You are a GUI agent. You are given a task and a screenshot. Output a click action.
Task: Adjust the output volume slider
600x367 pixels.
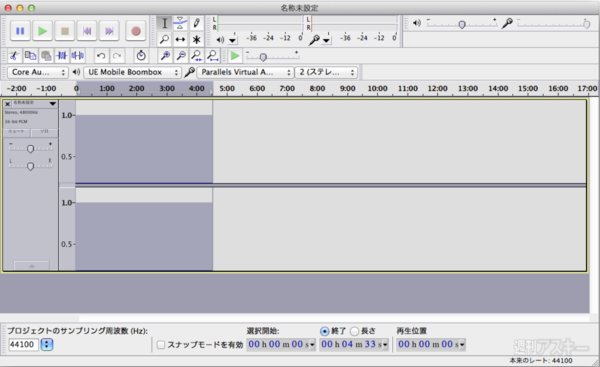pos(462,24)
